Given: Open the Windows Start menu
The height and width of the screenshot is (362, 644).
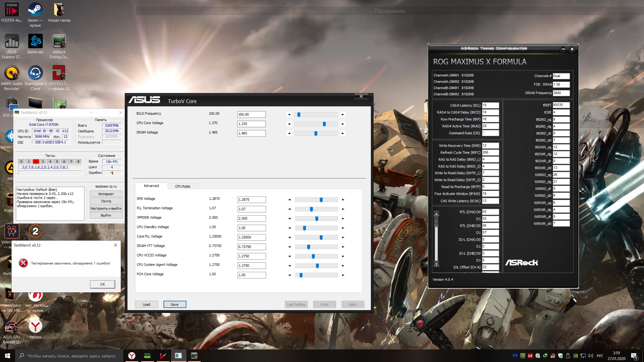Looking at the screenshot, I should [8, 356].
